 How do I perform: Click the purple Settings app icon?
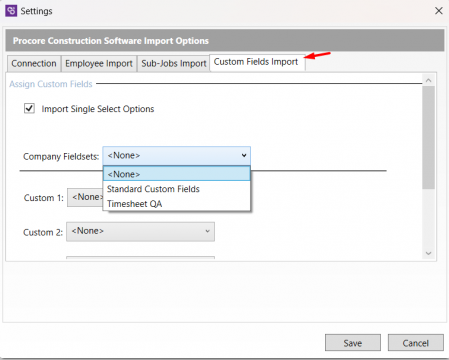(11, 11)
